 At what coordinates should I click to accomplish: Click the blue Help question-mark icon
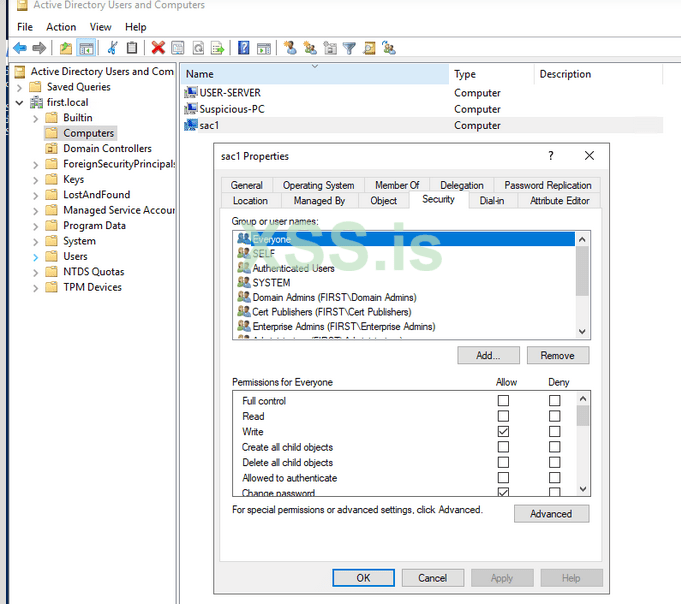click(244, 48)
